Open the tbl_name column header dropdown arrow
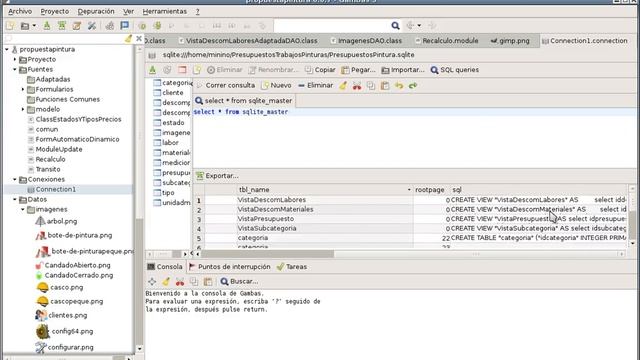 409,190
